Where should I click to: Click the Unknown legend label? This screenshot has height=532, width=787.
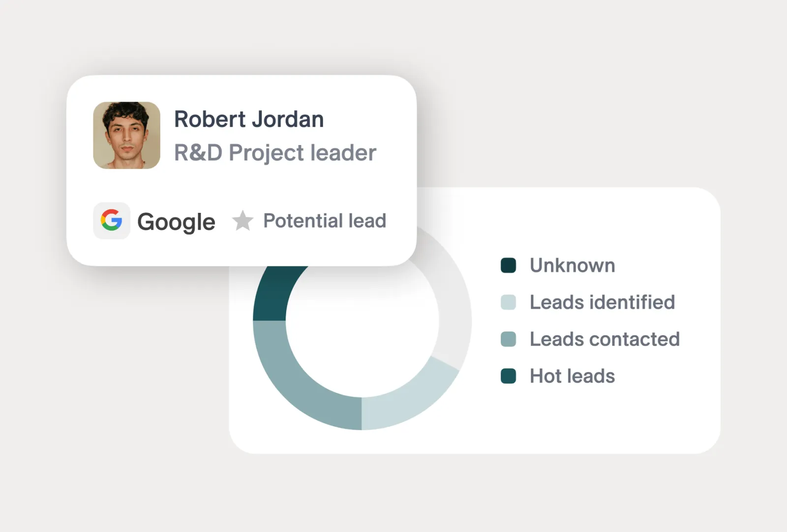[x=572, y=265]
